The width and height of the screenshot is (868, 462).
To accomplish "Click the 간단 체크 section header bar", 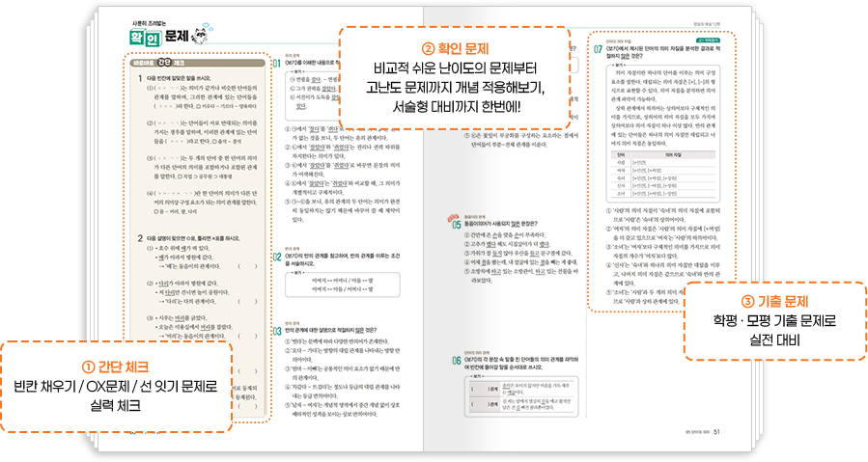I will (x=198, y=63).
